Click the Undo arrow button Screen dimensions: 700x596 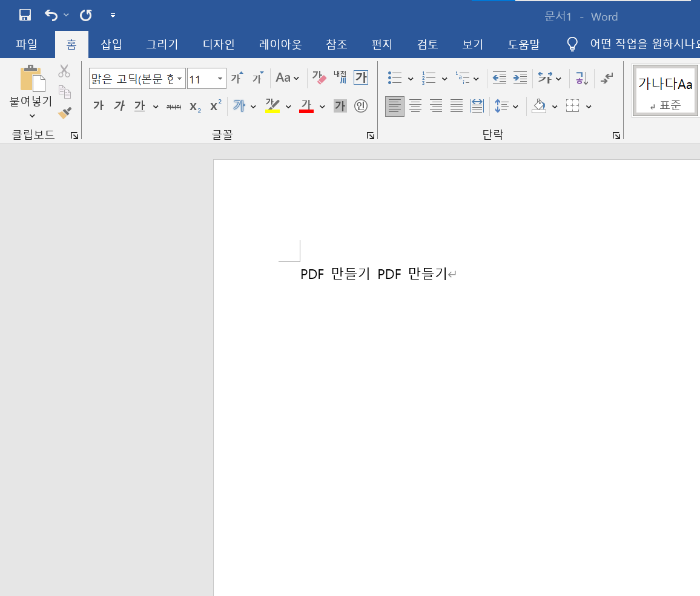click(x=50, y=15)
